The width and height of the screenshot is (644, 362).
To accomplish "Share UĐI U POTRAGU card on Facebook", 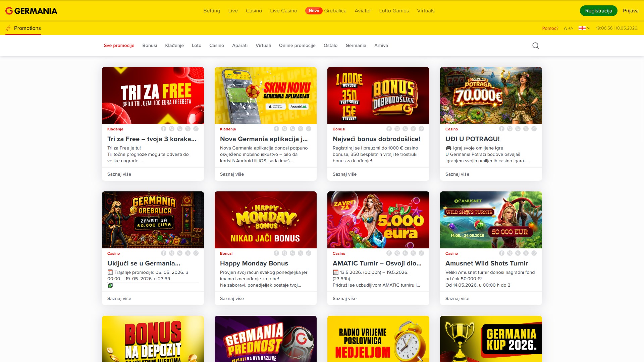I will (x=502, y=129).
